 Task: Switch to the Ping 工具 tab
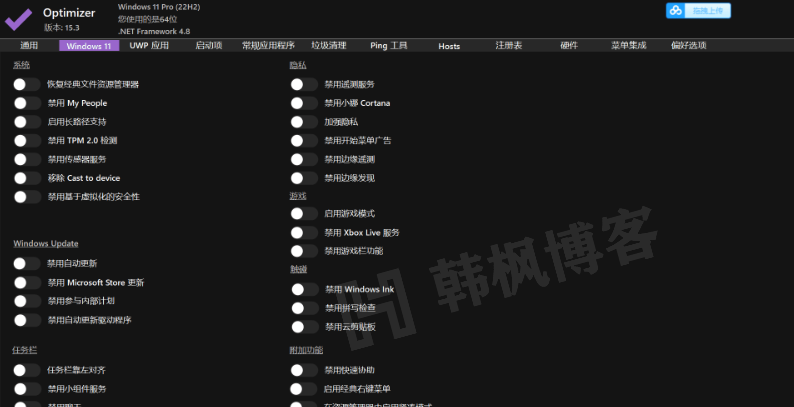click(x=388, y=46)
